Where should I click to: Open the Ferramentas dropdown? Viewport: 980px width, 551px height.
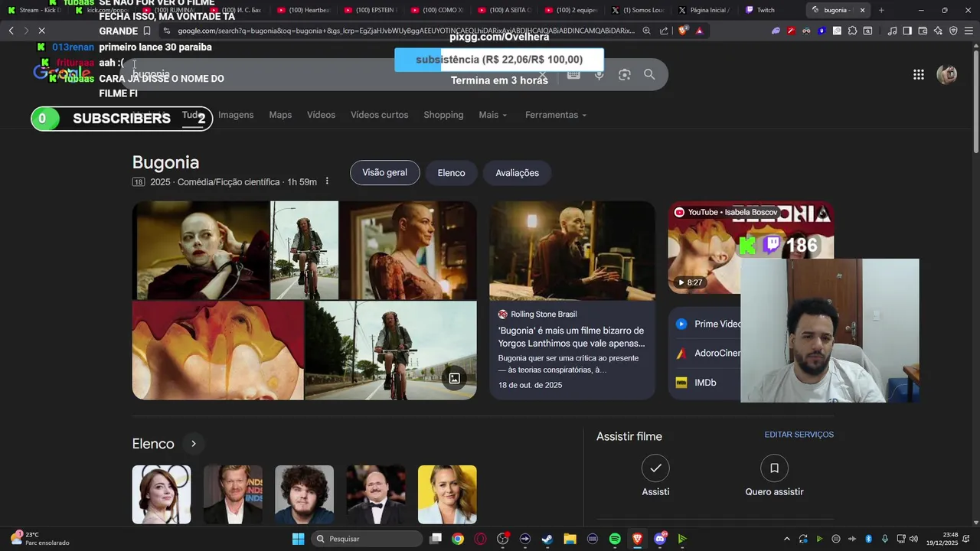coord(556,115)
